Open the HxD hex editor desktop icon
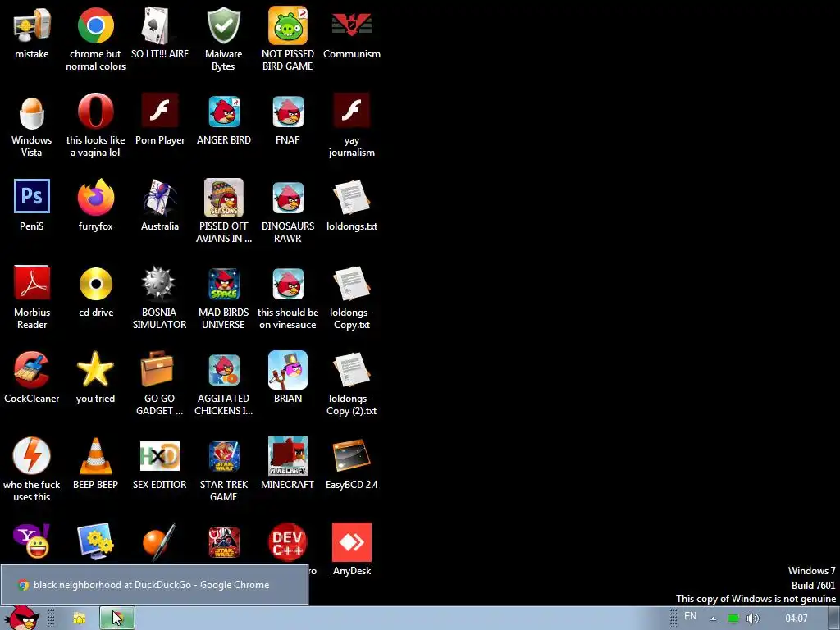This screenshot has height=630, width=840. (x=160, y=456)
